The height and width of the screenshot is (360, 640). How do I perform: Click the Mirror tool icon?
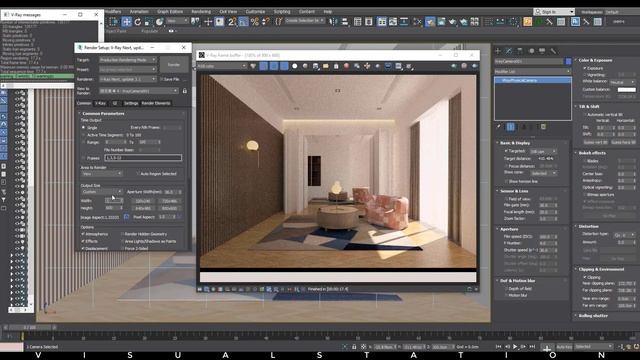pos(333,22)
